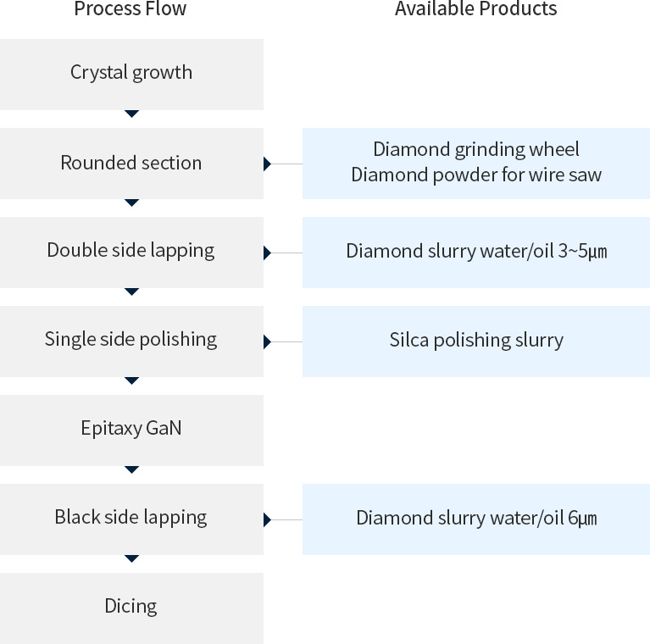Click the Dicing process box
The image size is (650, 644).
[131, 608]
